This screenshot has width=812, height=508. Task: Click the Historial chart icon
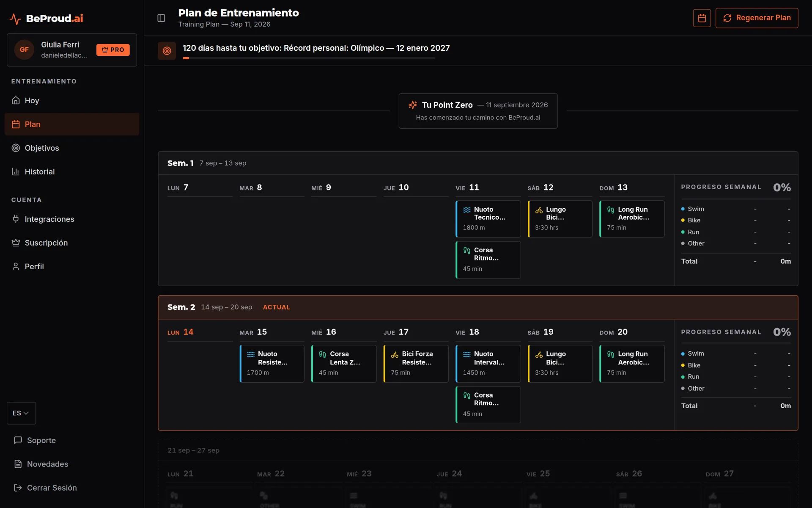tap(16, 171)
